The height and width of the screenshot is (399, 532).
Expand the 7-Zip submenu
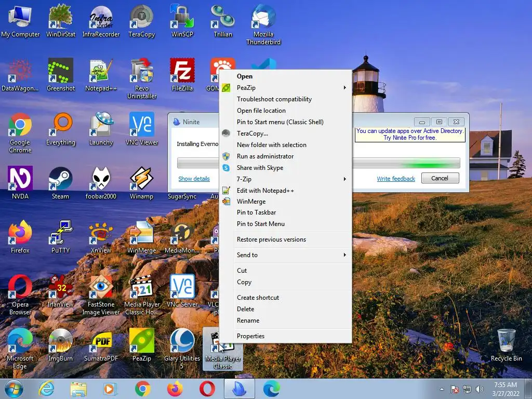click(x=285, y=179)
